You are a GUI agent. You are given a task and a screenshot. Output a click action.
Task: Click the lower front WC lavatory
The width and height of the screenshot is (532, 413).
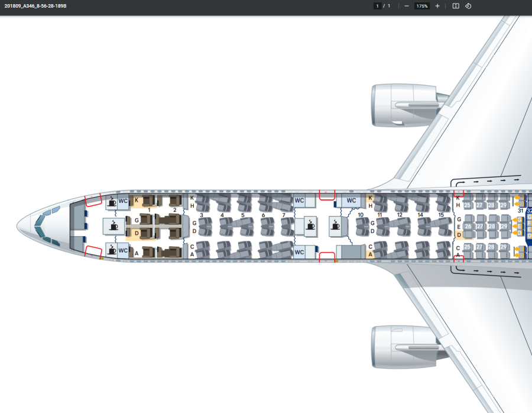click(123, 250)
